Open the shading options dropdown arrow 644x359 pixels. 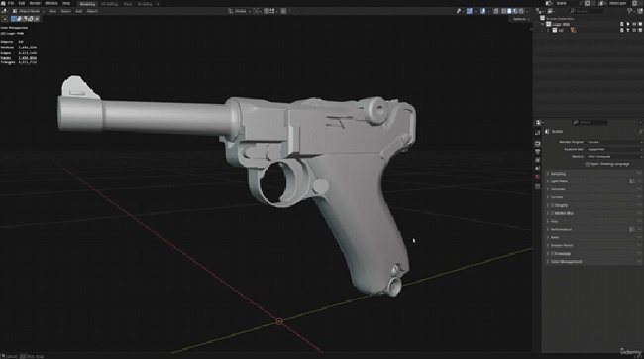pyautogui.click(x=527, y=11)
